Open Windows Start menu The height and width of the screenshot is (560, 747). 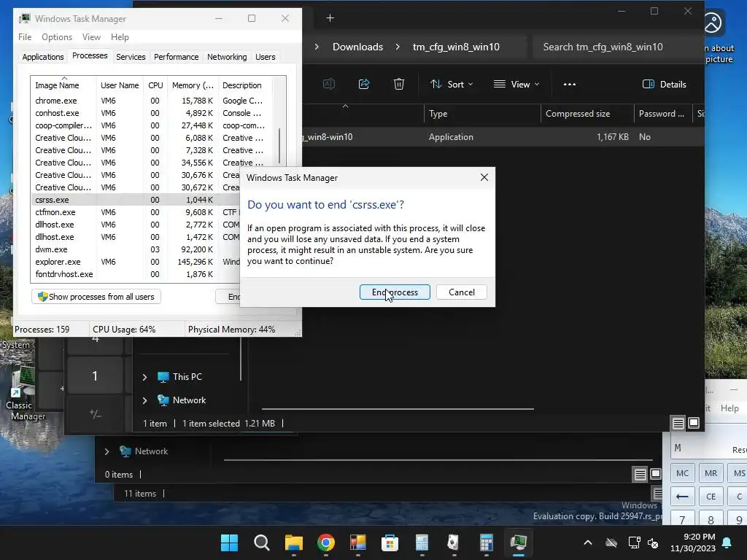[229, 542]
